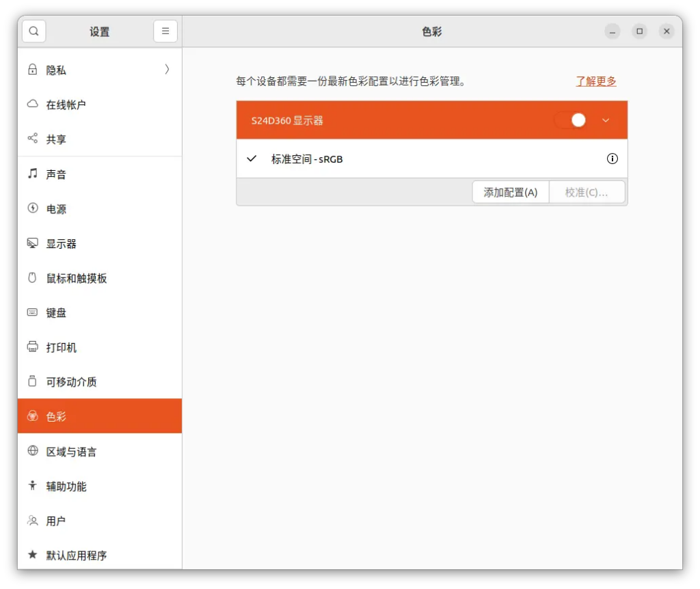Click the lock icon beside 隐私
Viewport: 700px width, 589px height.
(x=32, y=70)
